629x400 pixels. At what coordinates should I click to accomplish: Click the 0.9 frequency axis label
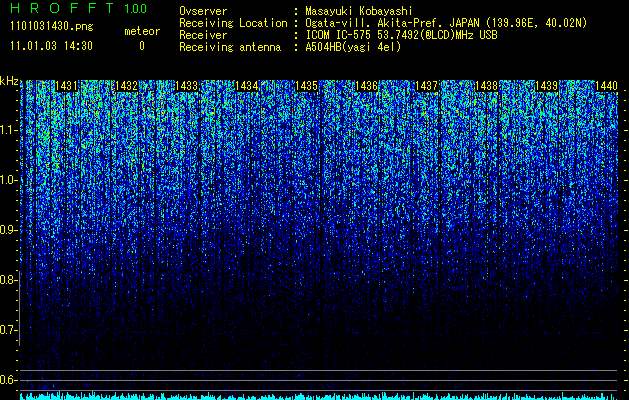9,230
